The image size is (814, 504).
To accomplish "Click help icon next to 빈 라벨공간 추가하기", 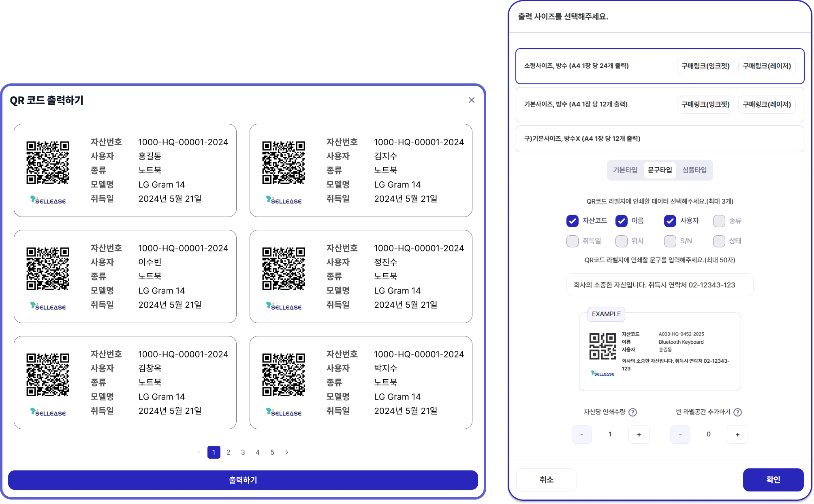I will click(x=737, y=412).
